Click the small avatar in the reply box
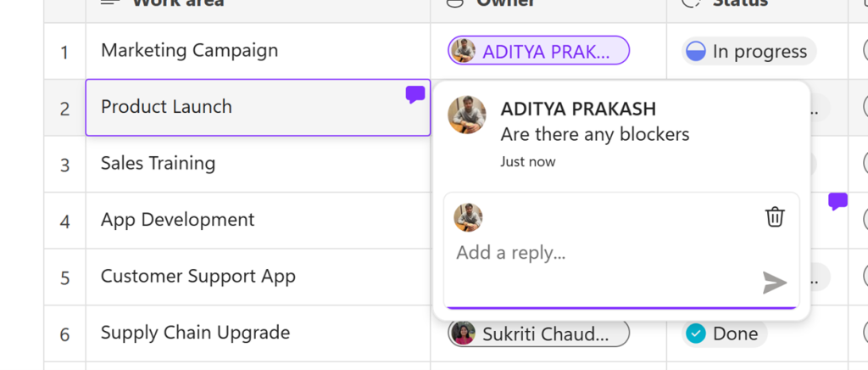This screenshot has width=868, height=370. (468, 217)
